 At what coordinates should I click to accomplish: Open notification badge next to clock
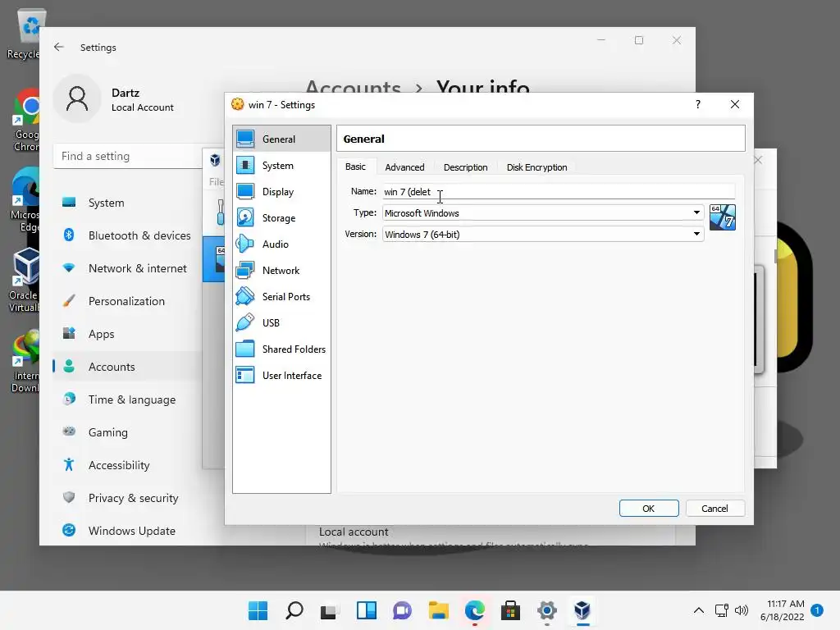tap(817, 610)
